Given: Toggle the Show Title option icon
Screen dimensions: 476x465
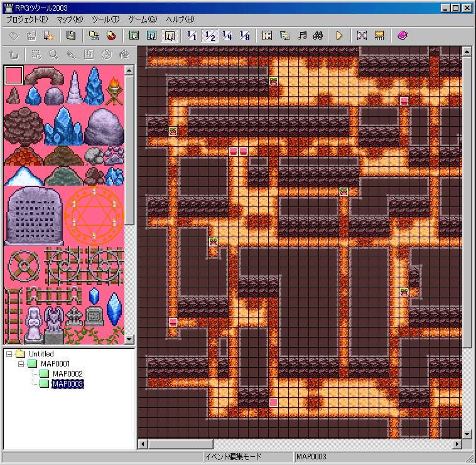Looking at the screenshot, I should point(379,36).
